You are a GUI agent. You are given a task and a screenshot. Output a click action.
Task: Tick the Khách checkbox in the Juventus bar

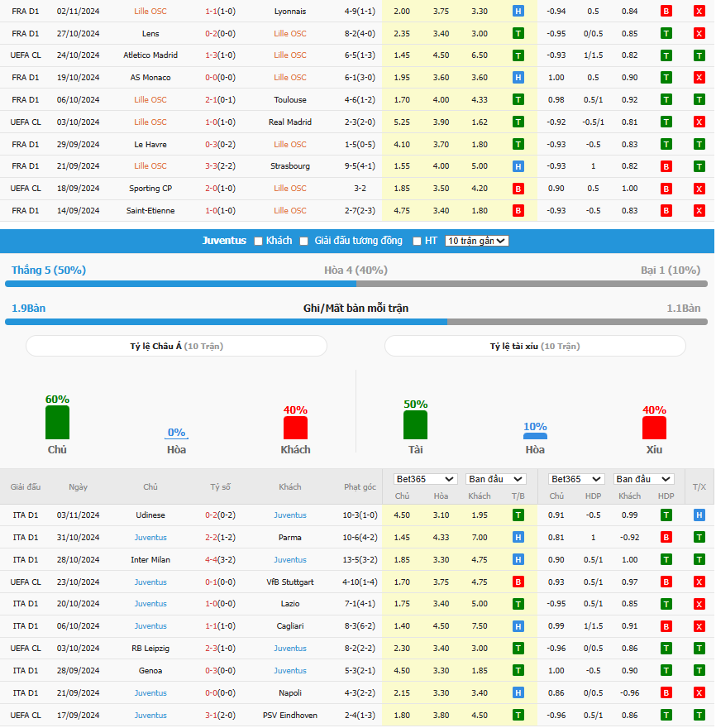(259, 241)
